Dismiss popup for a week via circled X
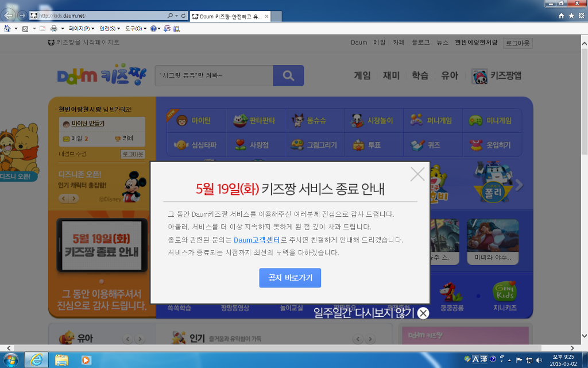The width and height of the screenshot is (588, 368). point(423,313)
